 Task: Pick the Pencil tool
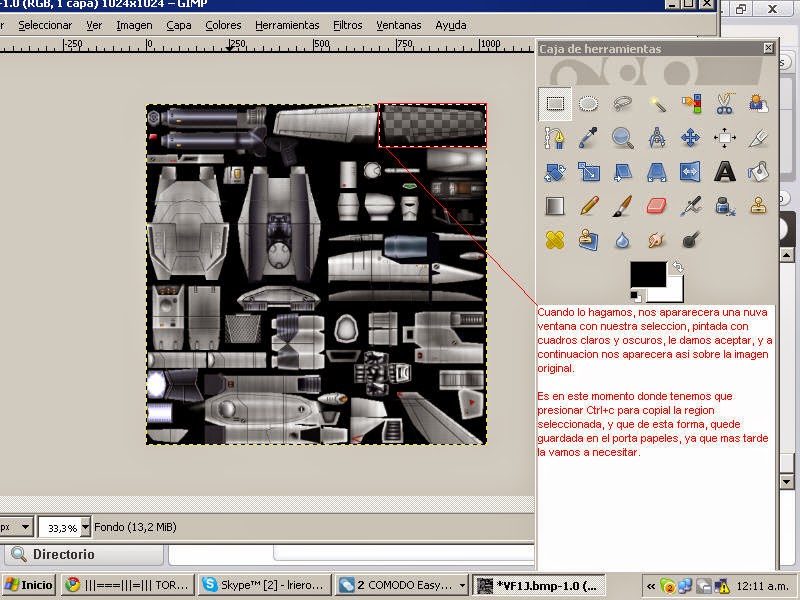588,206
